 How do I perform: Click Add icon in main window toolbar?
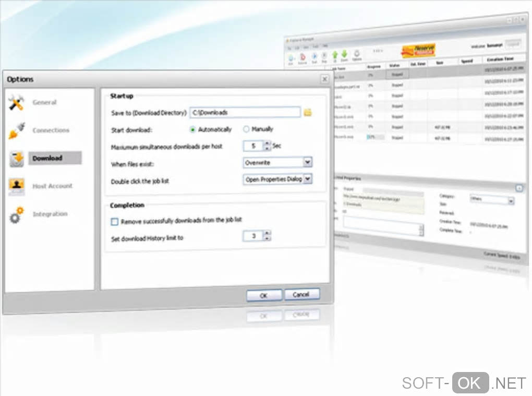(x=291, y=59)
